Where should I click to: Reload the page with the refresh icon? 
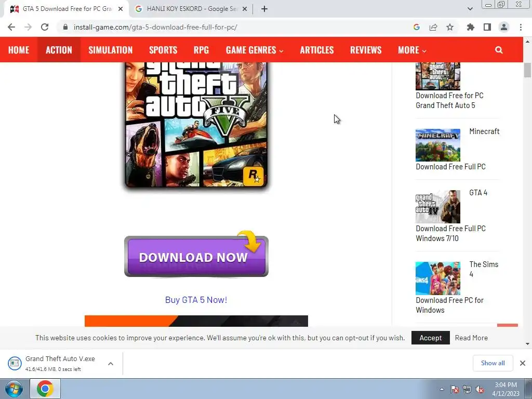45,27
